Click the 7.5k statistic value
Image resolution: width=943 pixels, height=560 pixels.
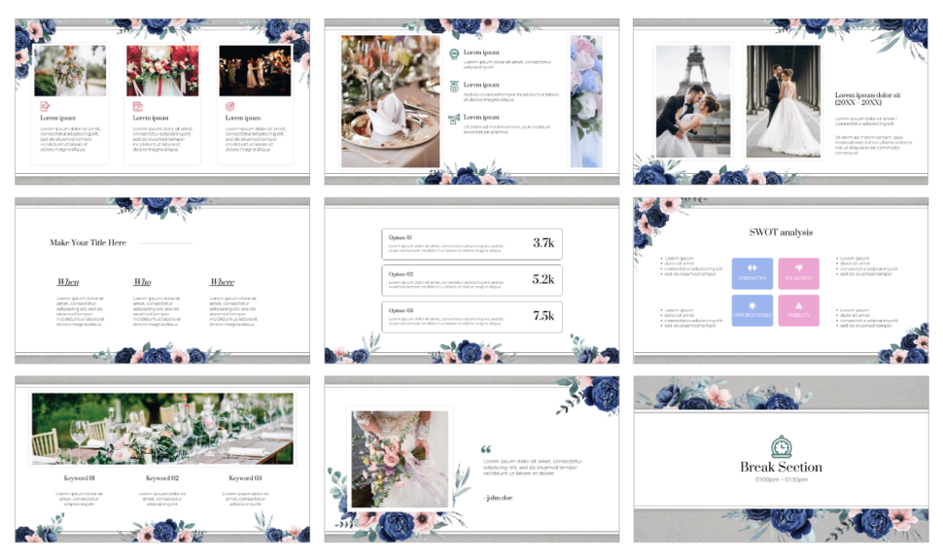[544, 316]
